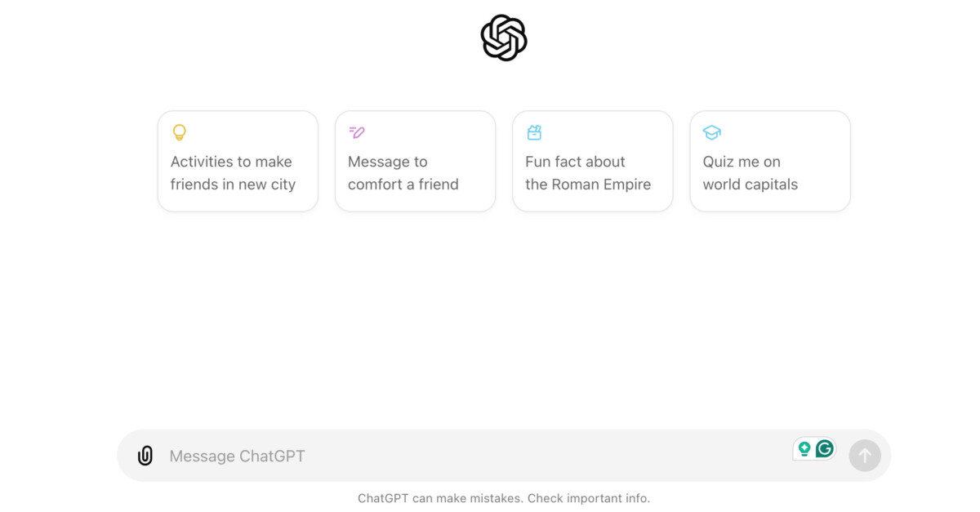The image size is (980, 512).
Task: Open the paperclip file attachment icon
Action: [145, 455]
